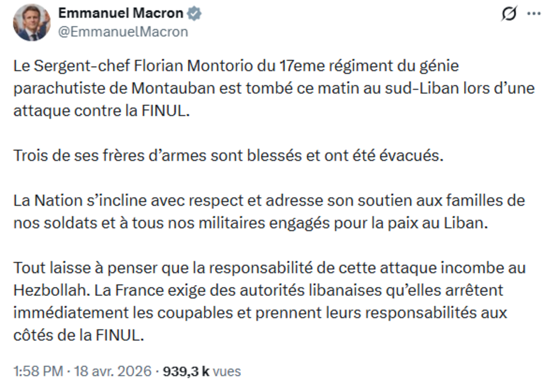This screenshot has height=392, width=558.
Task: Click the blue verified badge next to Emmanuel Macron
Action: [x=194, y=13]
